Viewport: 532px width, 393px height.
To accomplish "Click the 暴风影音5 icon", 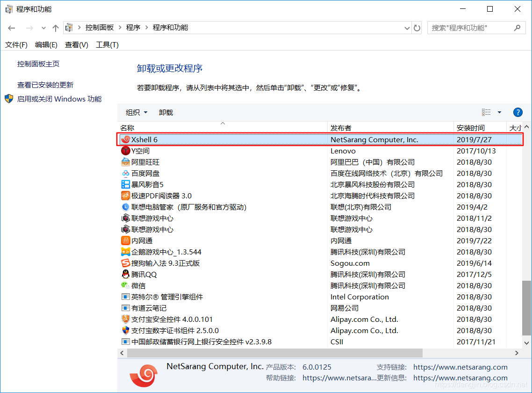I will [x=126, y=184].
